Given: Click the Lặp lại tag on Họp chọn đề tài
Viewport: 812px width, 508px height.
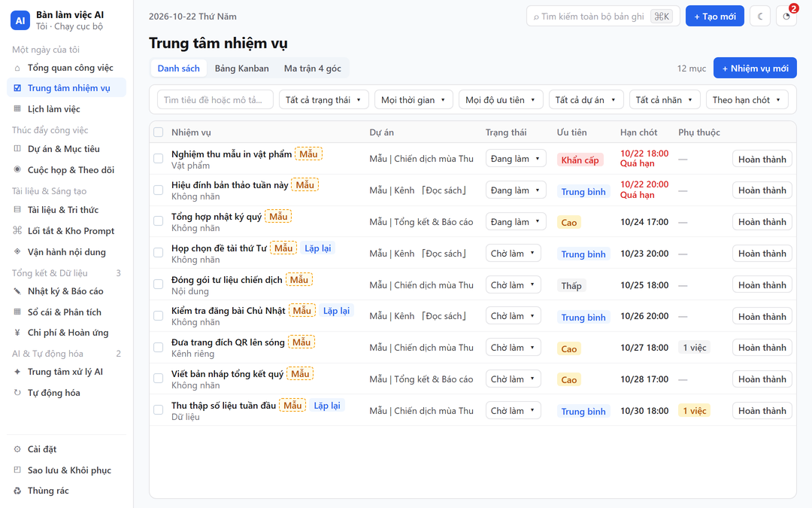Looking at the screenshot, I should [317, 248].
